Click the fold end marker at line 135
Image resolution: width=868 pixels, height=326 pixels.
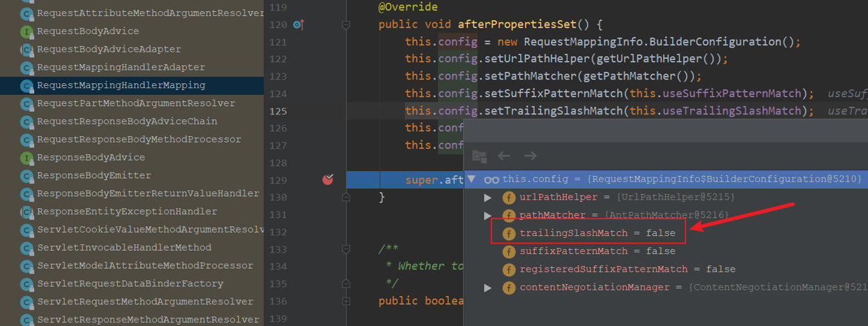(347, 284)
